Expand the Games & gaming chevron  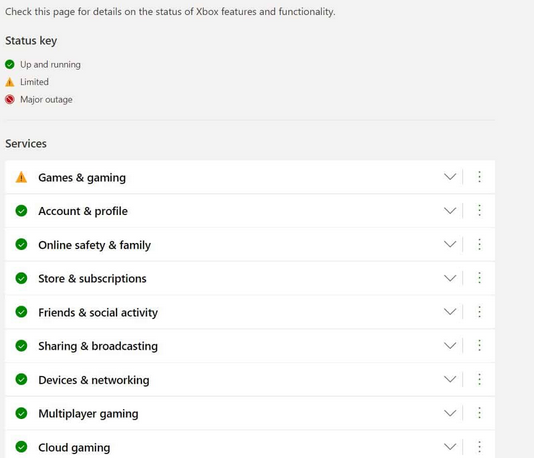point(450,176)
